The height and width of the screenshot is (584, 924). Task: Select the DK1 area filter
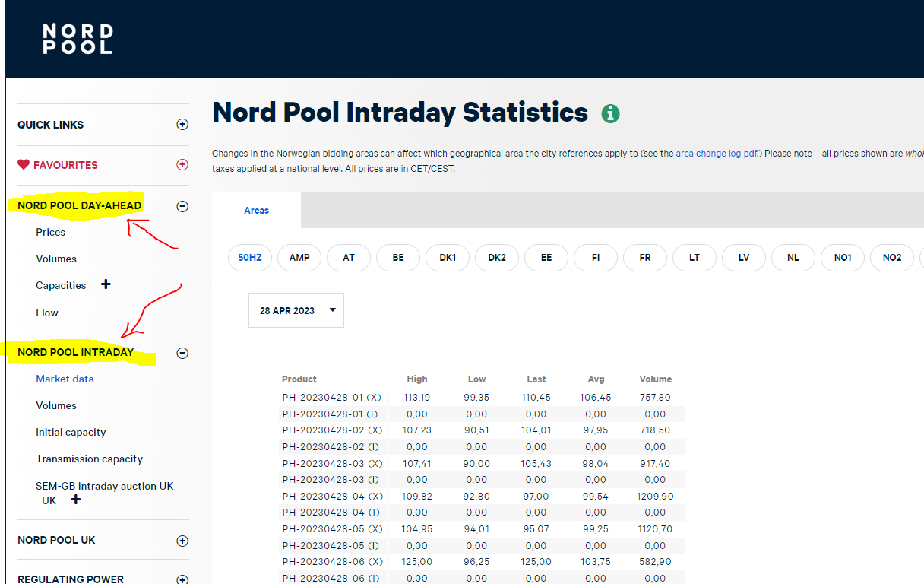(448, 258)
